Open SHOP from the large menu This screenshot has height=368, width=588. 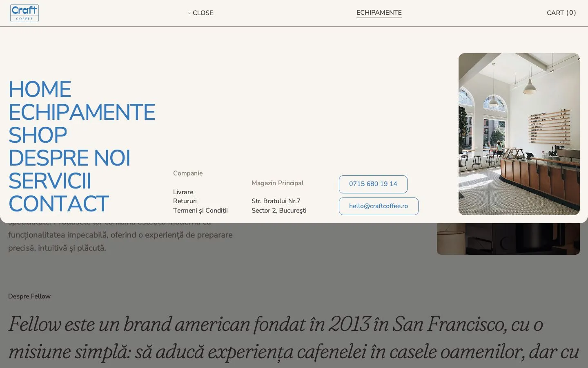[x=38, y=135]
